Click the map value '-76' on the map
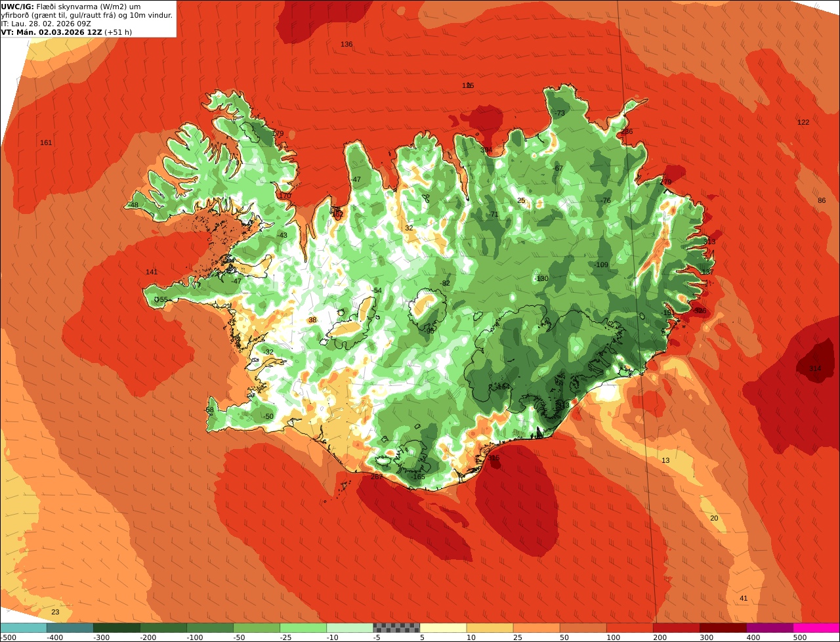 pyautogui.click(x=605, y=200)
